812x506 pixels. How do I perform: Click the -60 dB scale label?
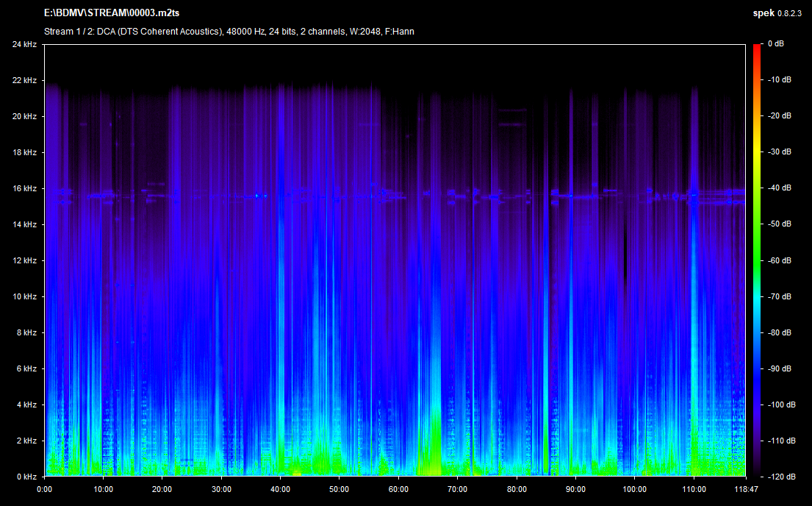(780, 260)
